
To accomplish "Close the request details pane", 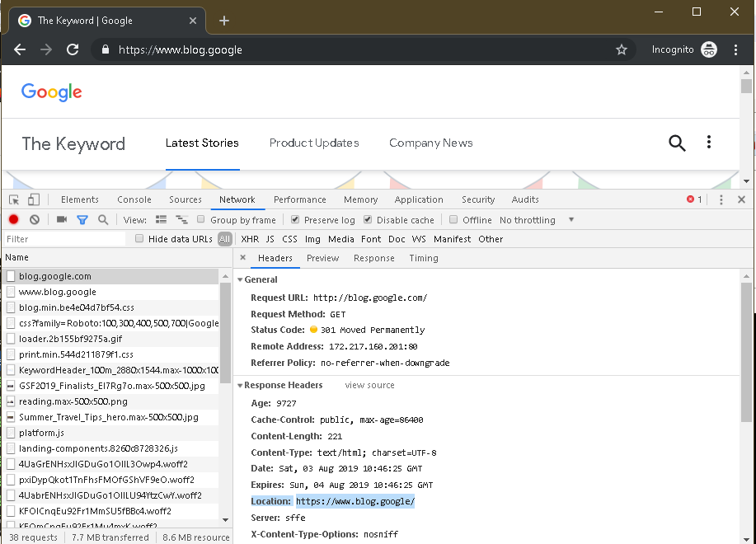I will [243, 258].
